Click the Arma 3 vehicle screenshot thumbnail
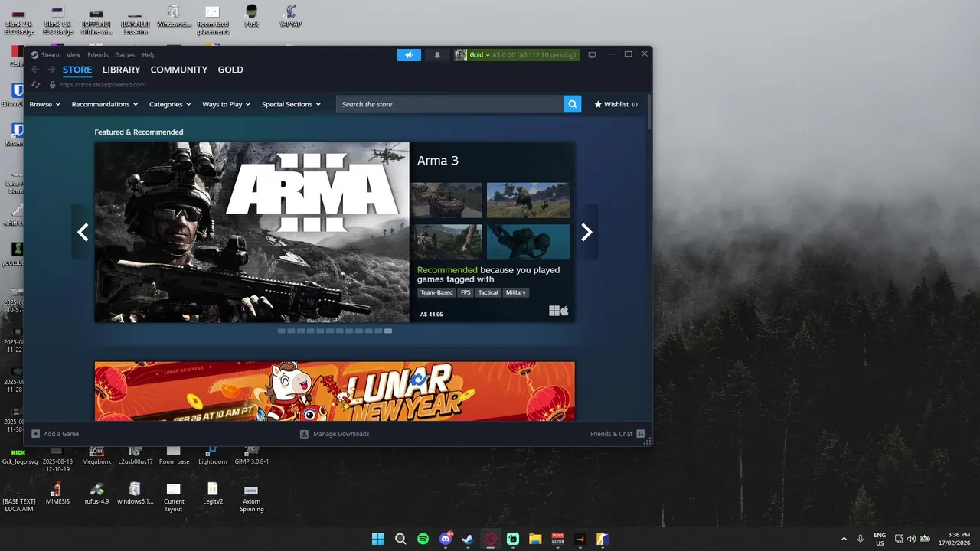This screenshot has width=980, height=551. tap(446, 200)
